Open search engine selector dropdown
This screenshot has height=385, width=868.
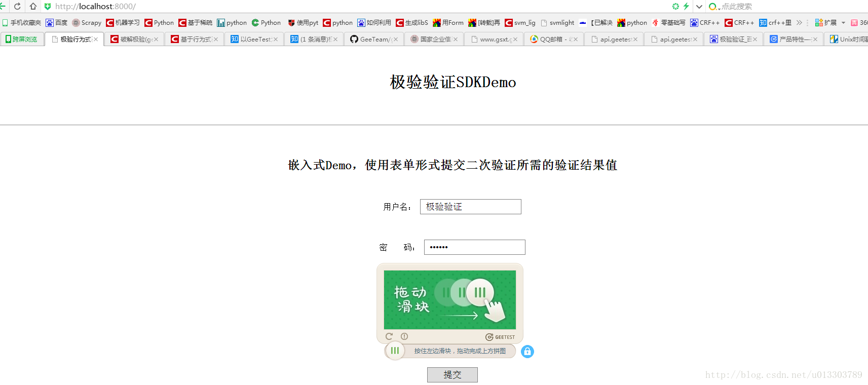tap(714, 7)
